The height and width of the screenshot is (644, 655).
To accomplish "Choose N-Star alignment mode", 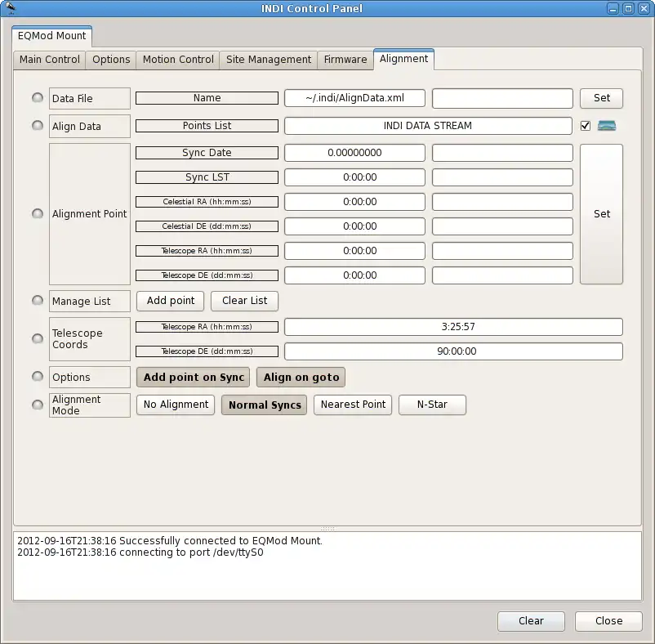I will (x=432, y=405).
